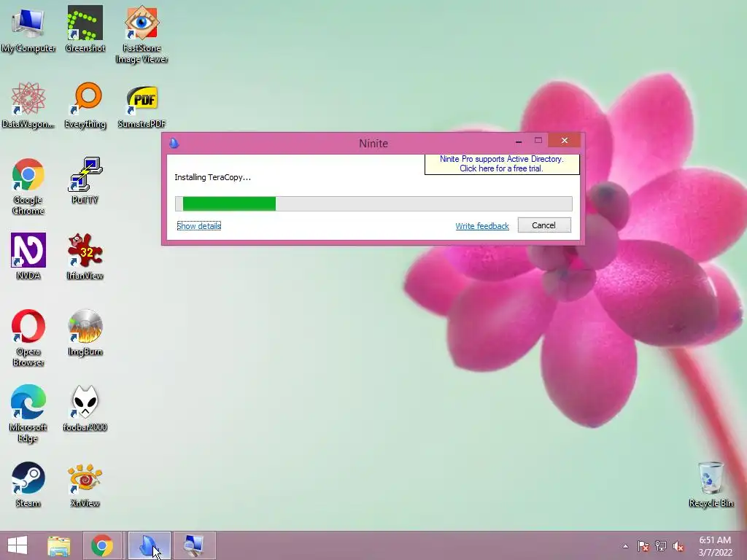The height and width of the screenshot is (560, 747).
Task: Cancel the Ninite installation
Action: click(544, 225)
